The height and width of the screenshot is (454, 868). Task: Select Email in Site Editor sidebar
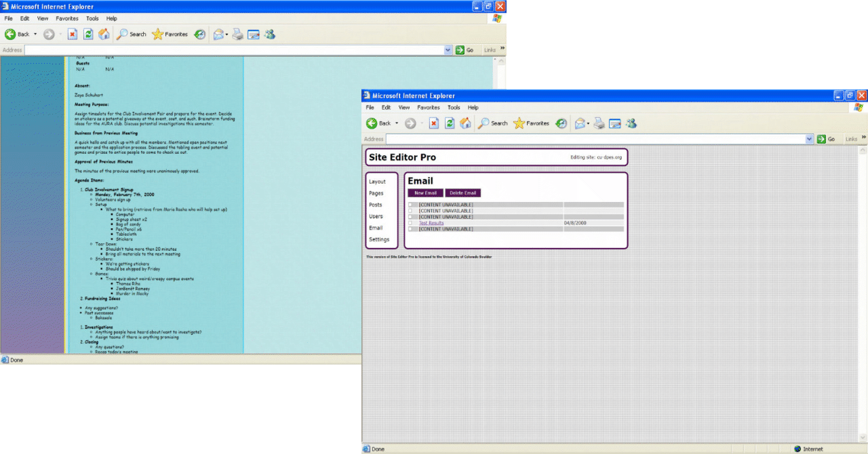(376, 228)
